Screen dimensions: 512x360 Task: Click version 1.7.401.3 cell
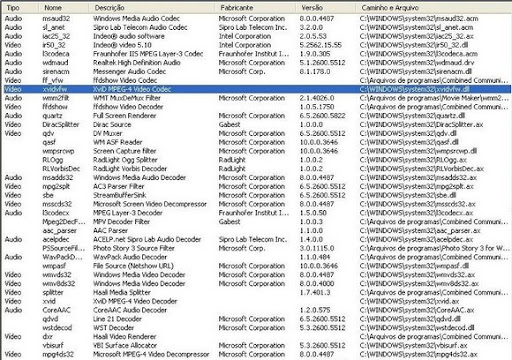(x=315, y=292)
